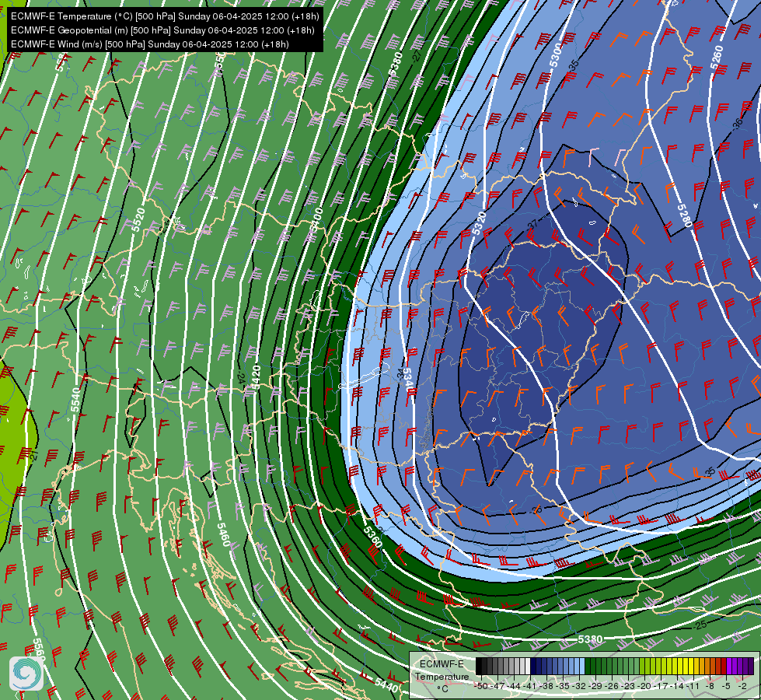The image size is (761, 700).
Task: Click the -29 legend tick label
Action: click(596, 686)
